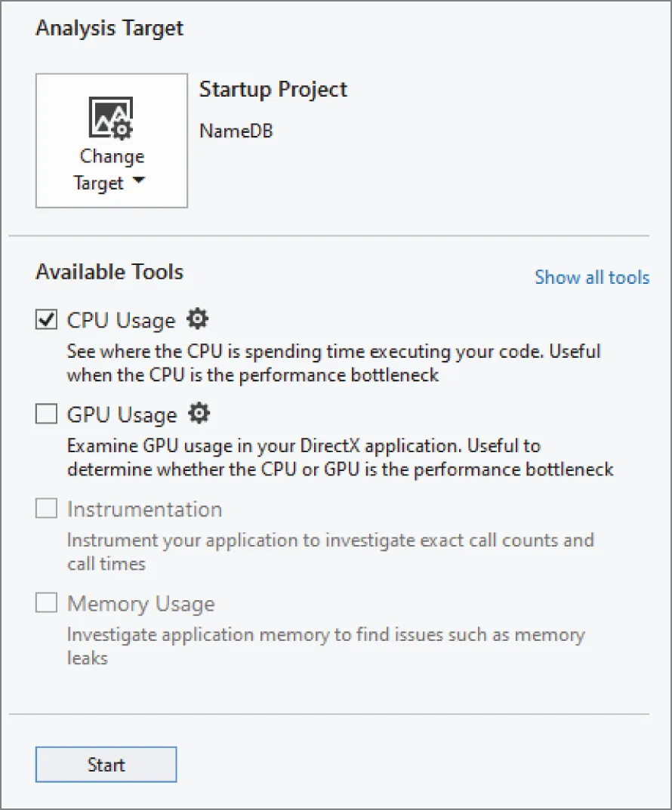The width and height of the screenshot is (672, 810).
Task: Select the CPU Usage gear to configure sampling
Action: 197,319
